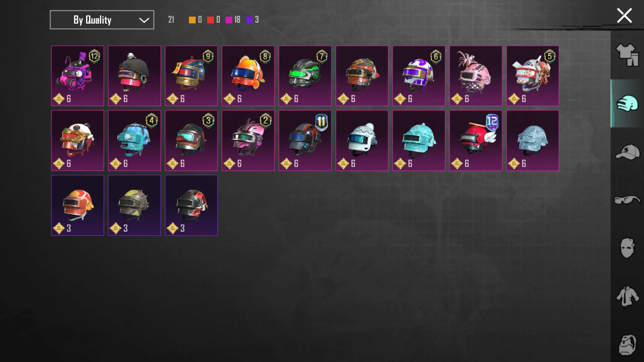
Task: Select the blue one-eyed monster helmet
Action: point(134,140)
